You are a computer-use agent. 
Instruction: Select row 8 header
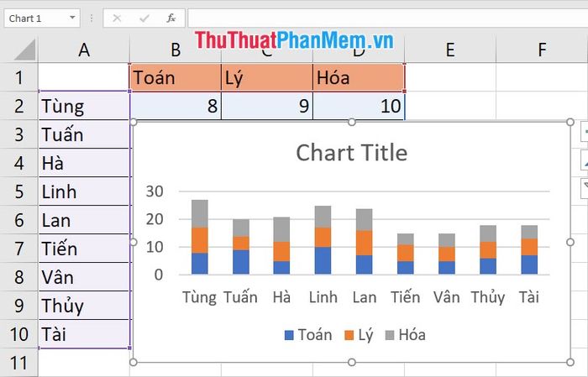click(18, 277)
